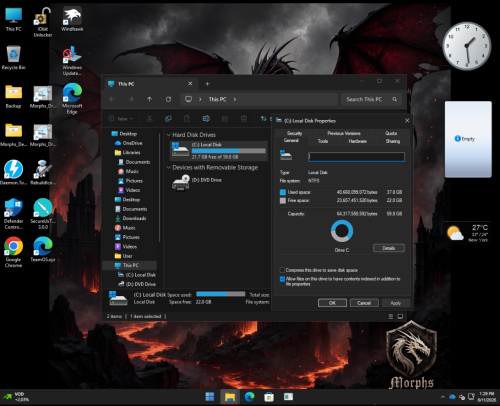Open Microsoft Edge desktop shortcut
The height and width of the screenshot is (406, 500).
(x=72, y=99)
